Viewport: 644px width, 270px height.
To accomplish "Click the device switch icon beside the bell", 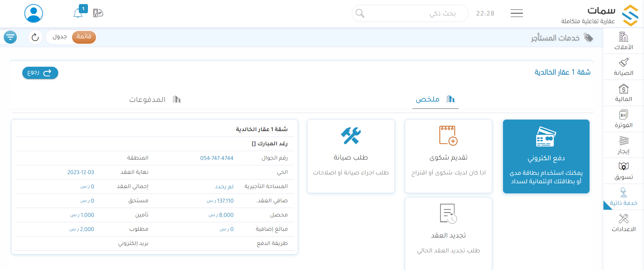I will point(98,13).
